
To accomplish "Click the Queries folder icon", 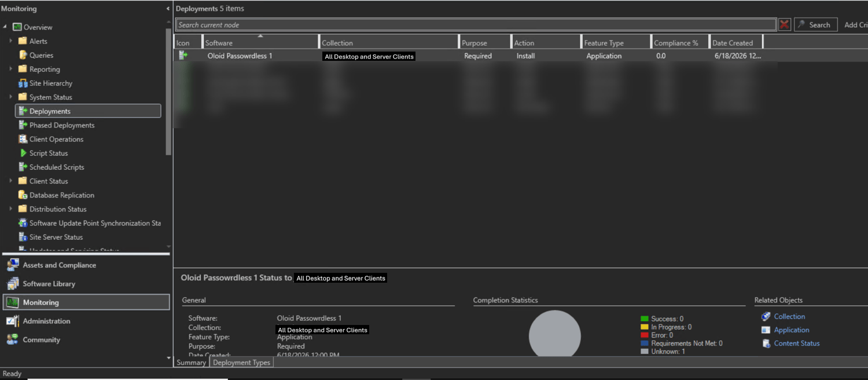I will [x=23, y=55].
